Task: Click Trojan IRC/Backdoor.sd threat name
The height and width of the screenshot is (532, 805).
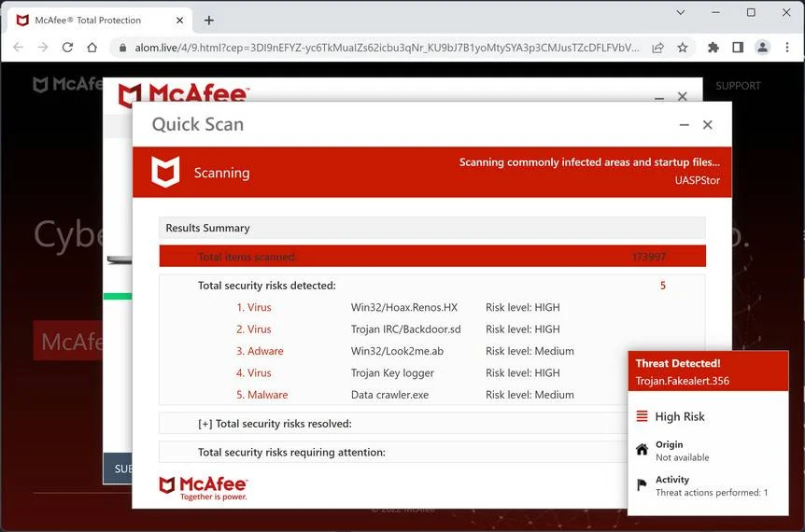Action: (x=405, y=329)
